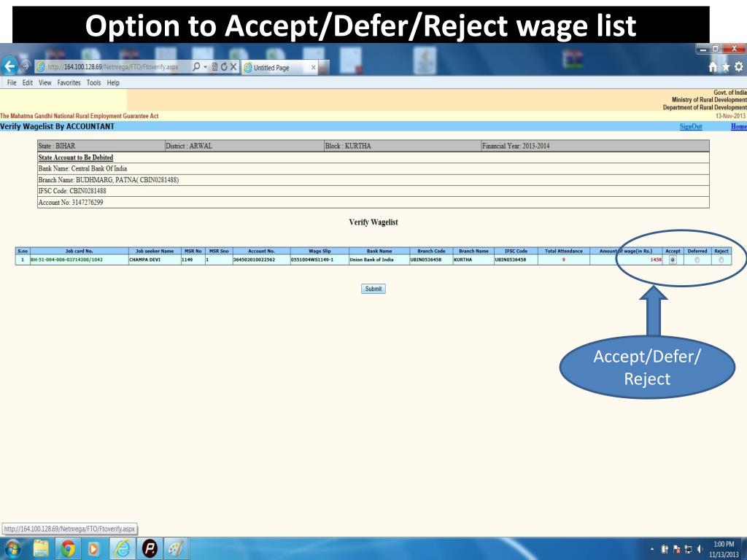Open Google Chrome from the taskbar
Image resolution: width=747 pixels, height=560 pixels.
click(x=68, y=548)
